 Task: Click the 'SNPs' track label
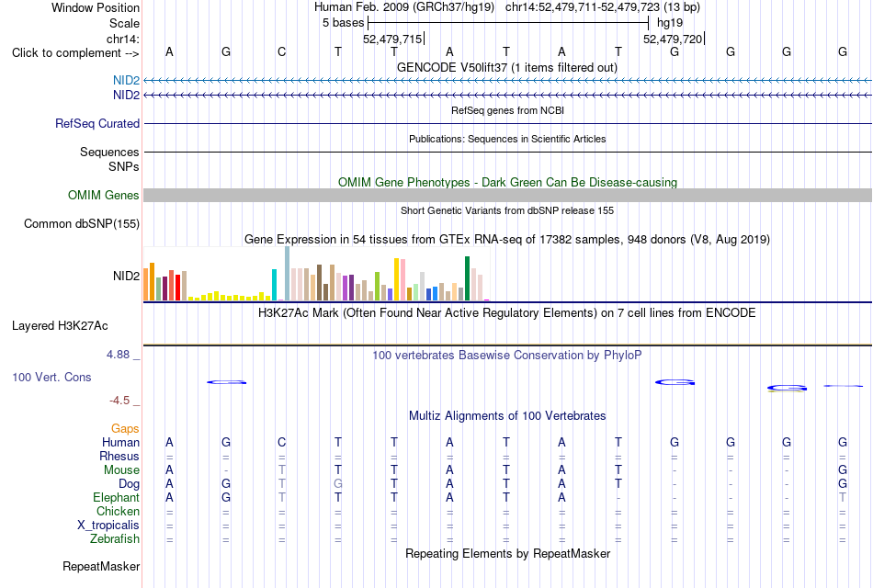(x=124, y=166)
